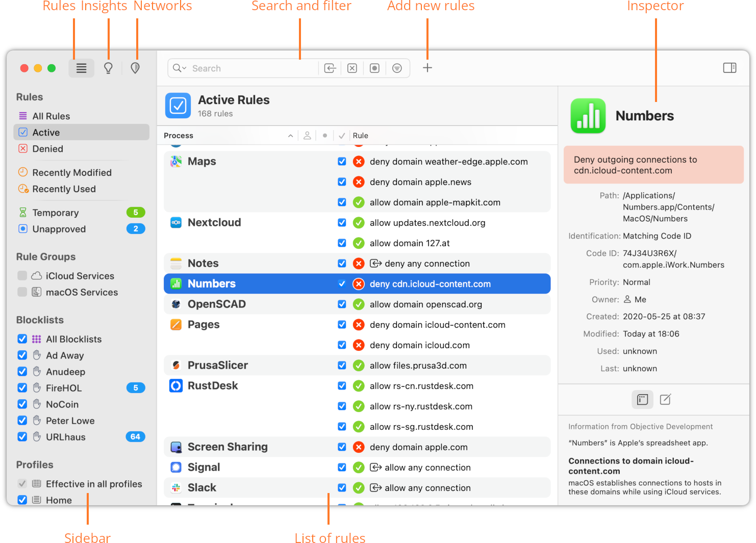Click the Nextcloud app icon
Screen dimensions: 756x543
(176, 223)
